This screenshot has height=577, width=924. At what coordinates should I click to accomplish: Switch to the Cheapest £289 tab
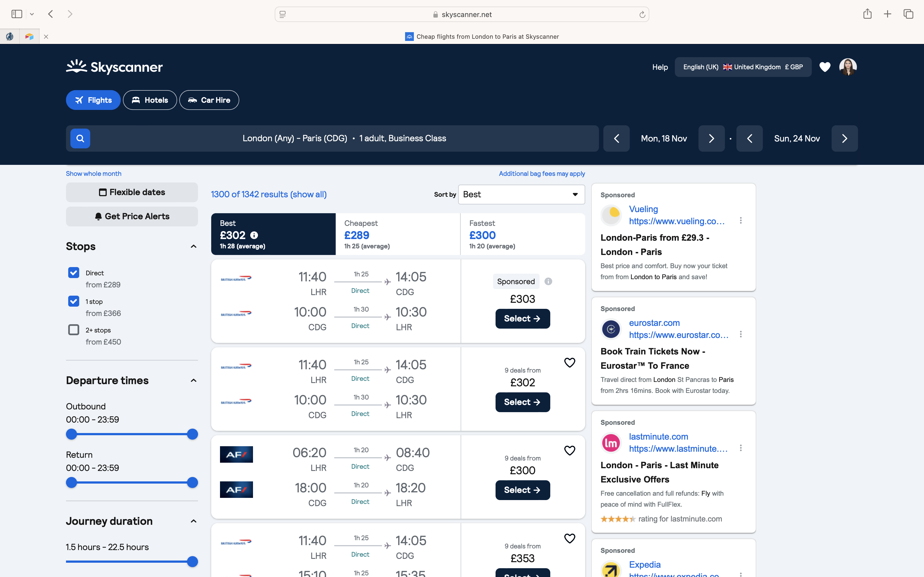click(x=397, y=234)
